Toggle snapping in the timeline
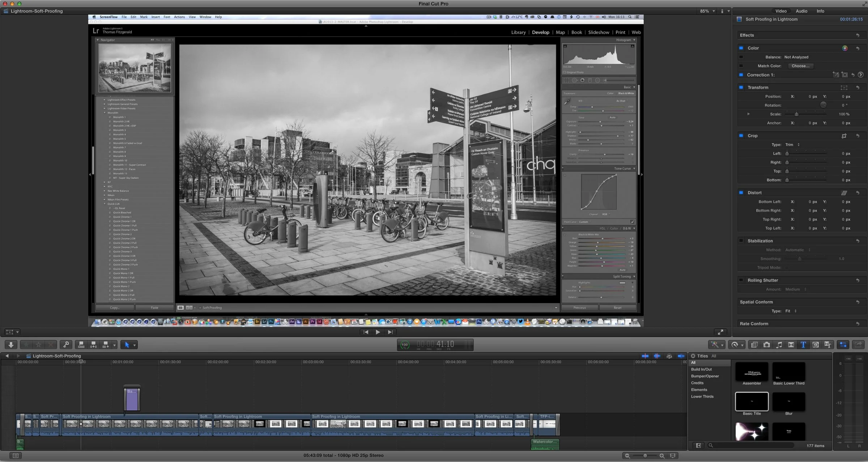The width and height of the screenshot is (868, 462). point(682,356)
